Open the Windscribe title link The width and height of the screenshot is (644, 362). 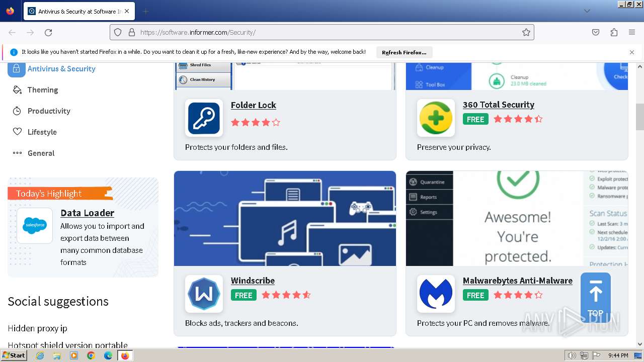[x=253, y=281]
